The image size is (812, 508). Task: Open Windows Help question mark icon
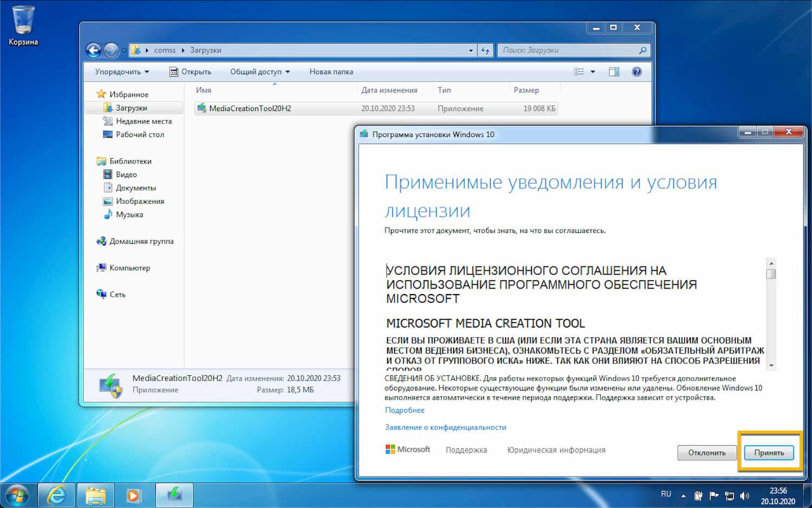637,71
